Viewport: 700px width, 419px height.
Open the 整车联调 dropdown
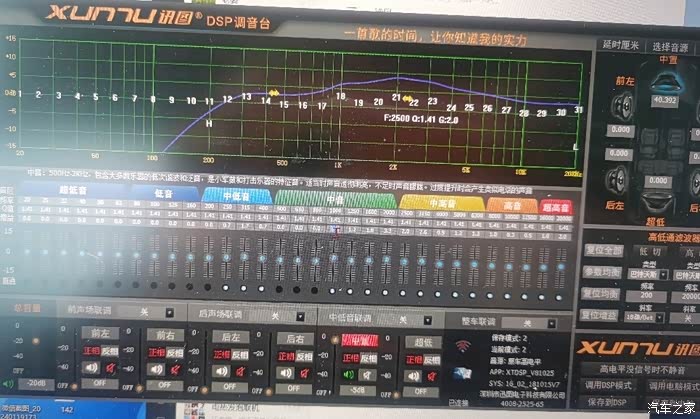(552, 324)
